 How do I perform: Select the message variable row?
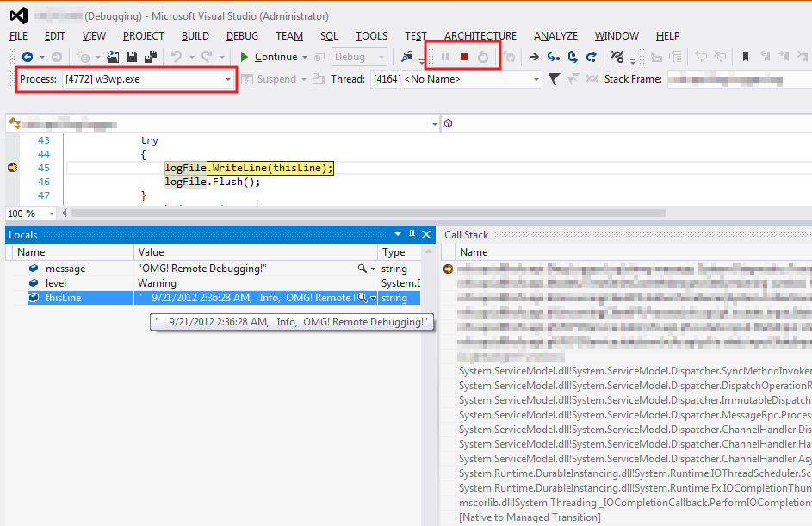pyautogui.click(x=216, y=269)
